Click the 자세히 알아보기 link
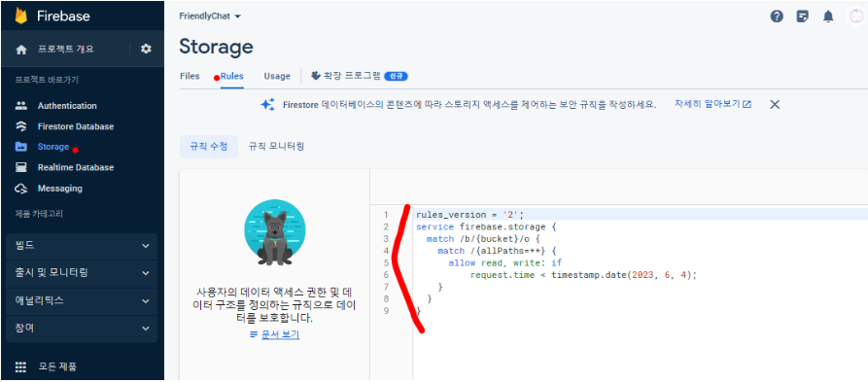Screen dimensions: 868x382 707,104
